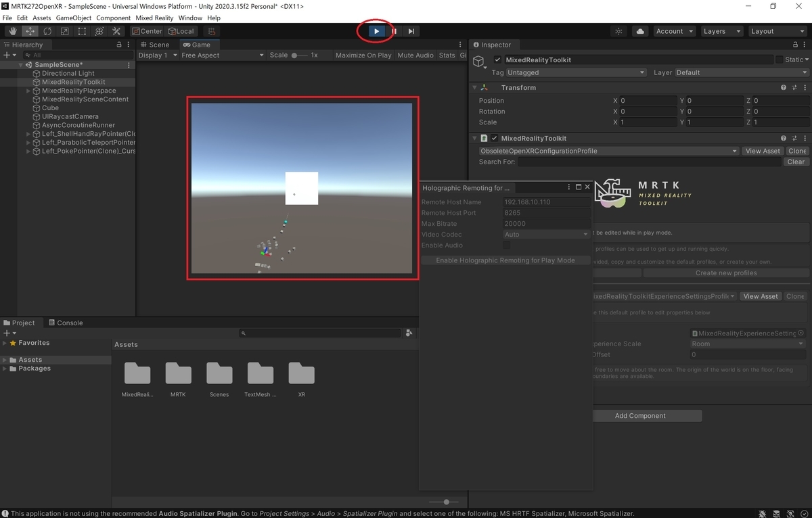Open the Inspector panel kebab menu
The width and height of the screenshot is (812, 518).
click(804, 45)
